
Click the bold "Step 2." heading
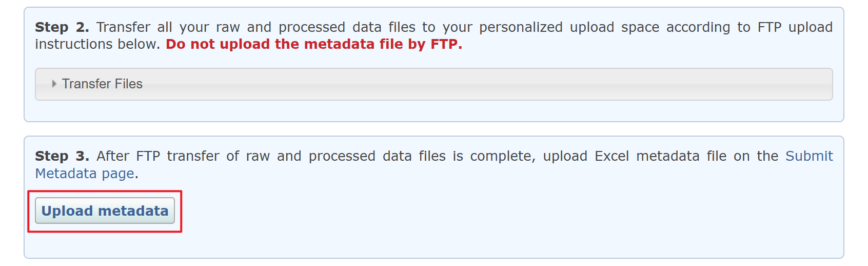point(62,27)
